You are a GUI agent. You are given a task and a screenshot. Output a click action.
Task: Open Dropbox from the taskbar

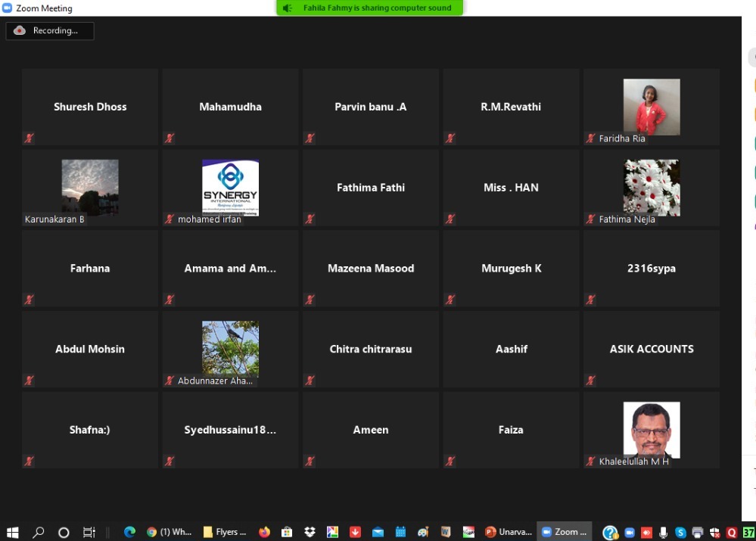[310, 532]
